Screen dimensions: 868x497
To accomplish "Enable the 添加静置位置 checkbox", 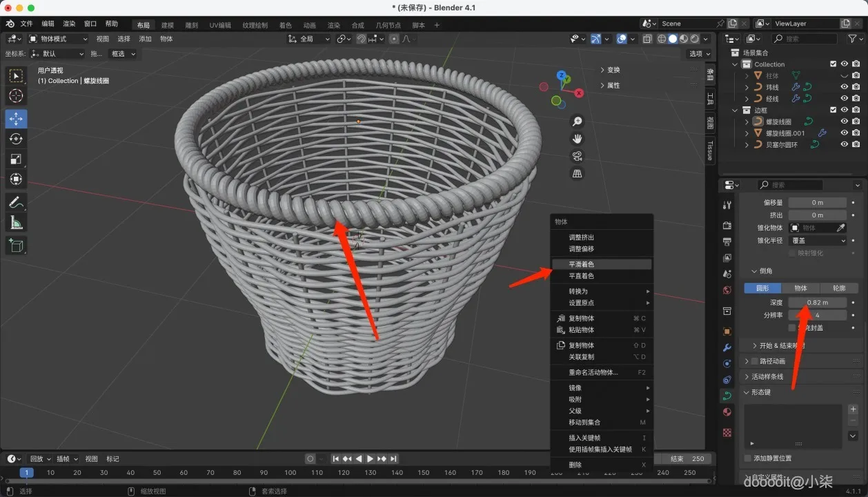I will click(748, 458).
